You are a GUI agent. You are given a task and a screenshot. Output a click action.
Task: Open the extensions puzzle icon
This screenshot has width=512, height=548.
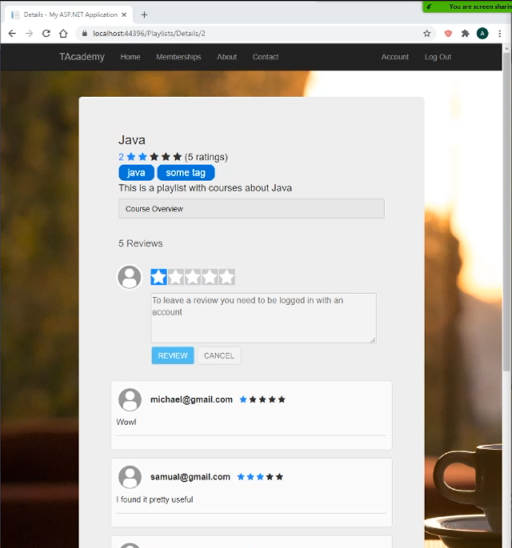pyautogui.click(x=465, y=34)
